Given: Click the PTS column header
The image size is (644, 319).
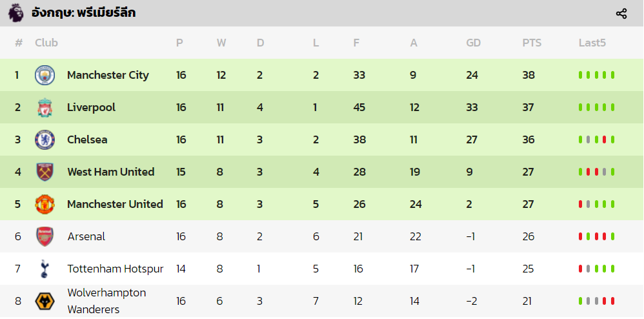Looking at the screenshot, I should [532, 43].
